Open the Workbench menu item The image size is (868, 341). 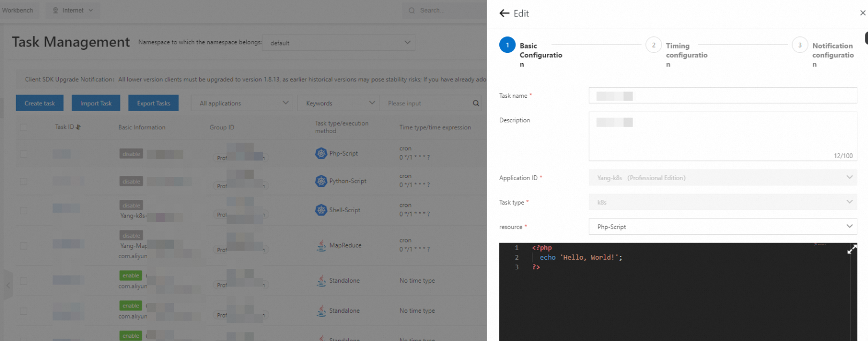(18, 10)
